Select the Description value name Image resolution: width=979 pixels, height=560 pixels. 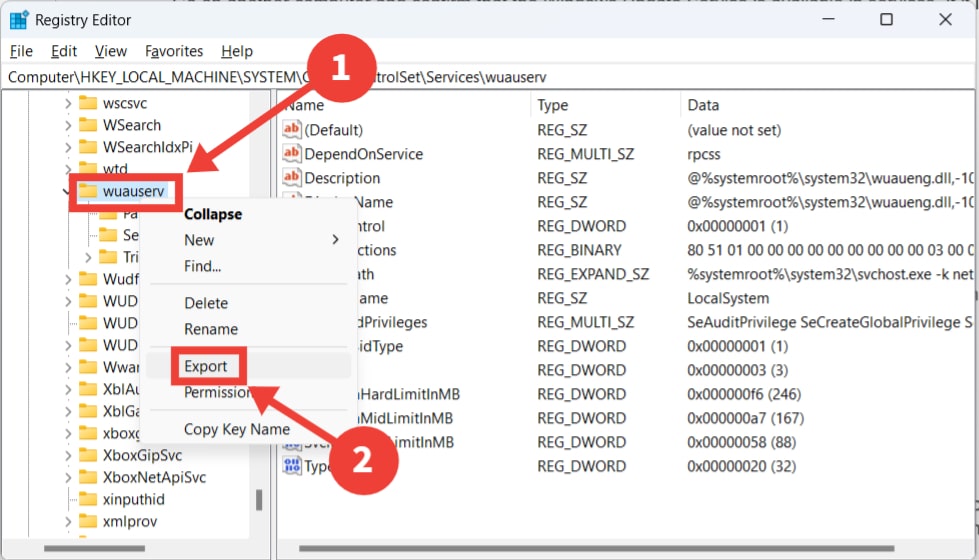pos(342,179)
